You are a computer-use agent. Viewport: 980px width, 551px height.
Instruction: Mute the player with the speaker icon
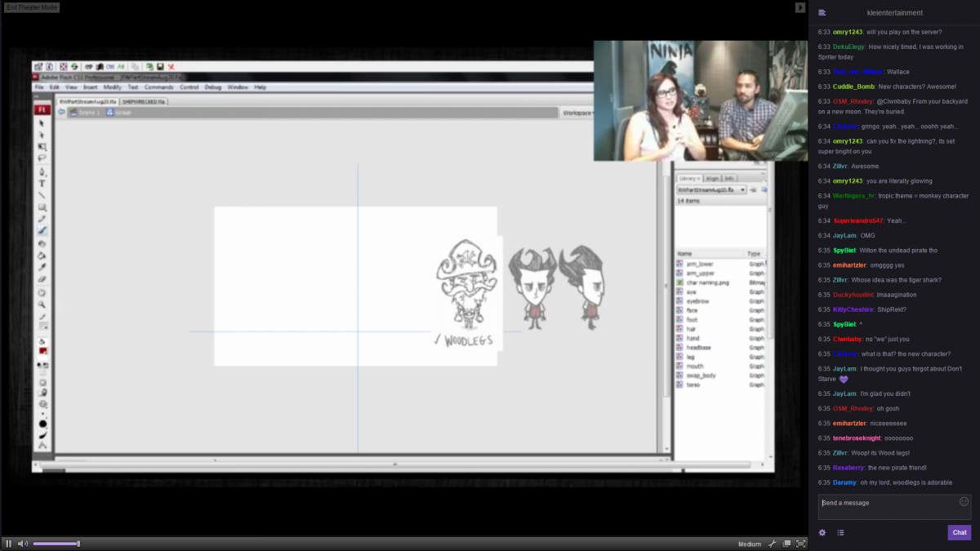[23, 544]
